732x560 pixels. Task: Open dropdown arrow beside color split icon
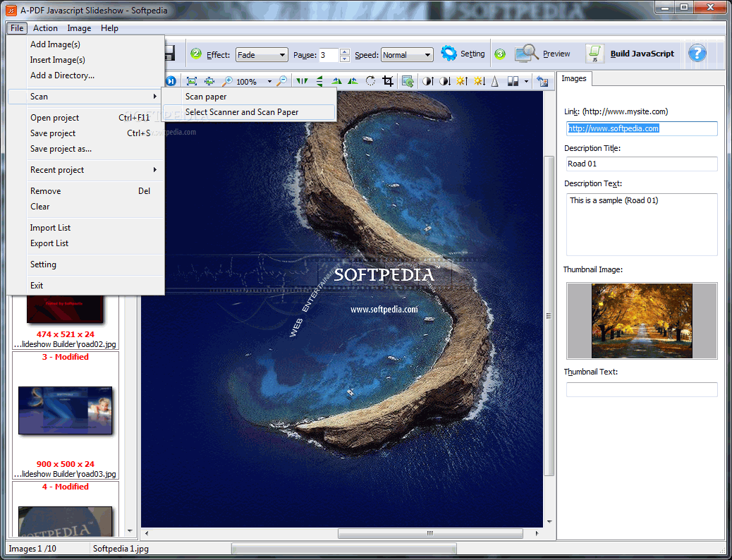pos(526,82)
